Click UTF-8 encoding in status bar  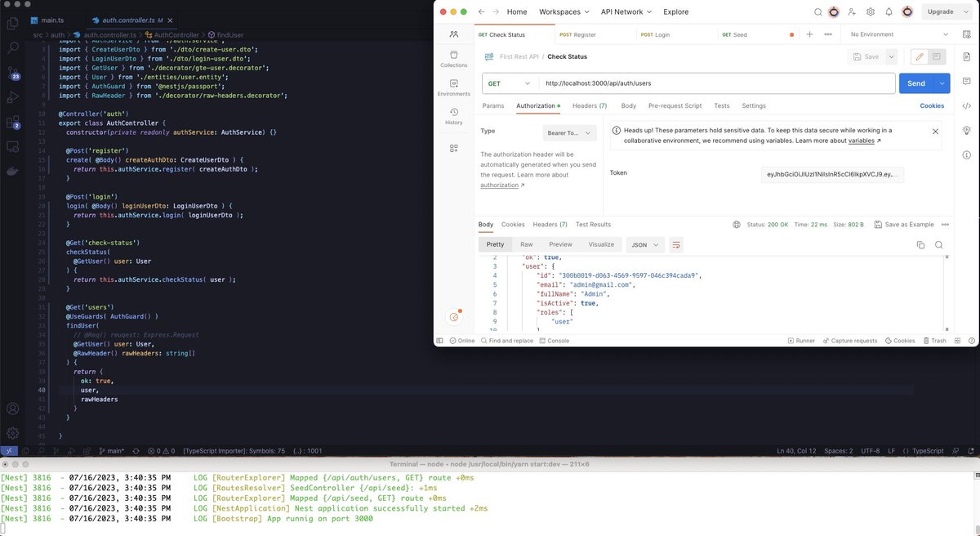tap(871, 450)
